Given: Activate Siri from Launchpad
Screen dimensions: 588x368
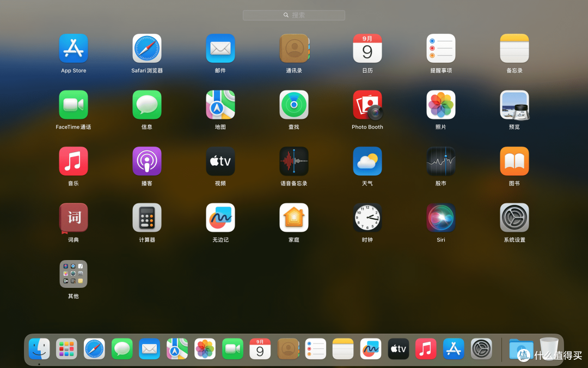Looking at the screenshot, I should click(x=441, y=218).
